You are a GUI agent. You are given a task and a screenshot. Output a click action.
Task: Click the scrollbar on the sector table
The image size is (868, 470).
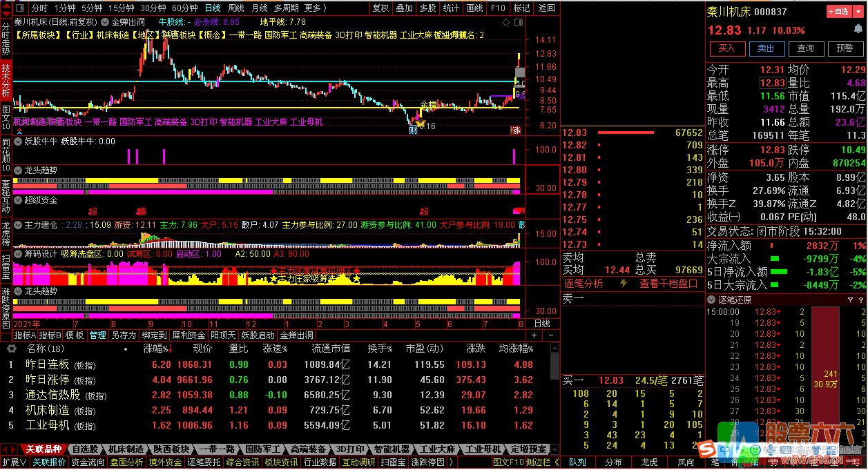click(554, 366)
